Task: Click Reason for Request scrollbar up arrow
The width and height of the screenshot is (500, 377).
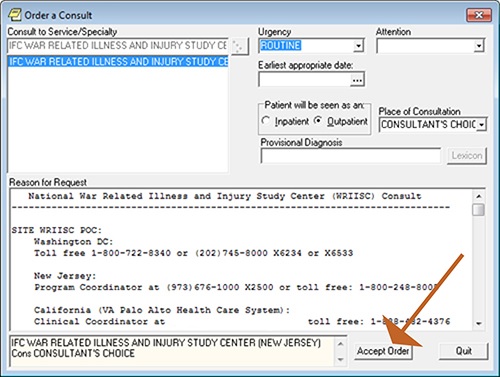Action: pos(479,196)
